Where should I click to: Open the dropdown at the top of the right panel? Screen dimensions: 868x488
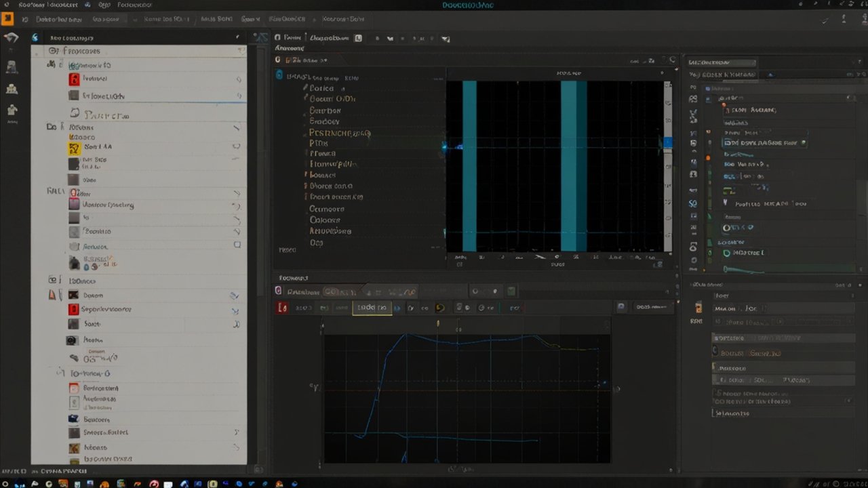tap(721, 62)
